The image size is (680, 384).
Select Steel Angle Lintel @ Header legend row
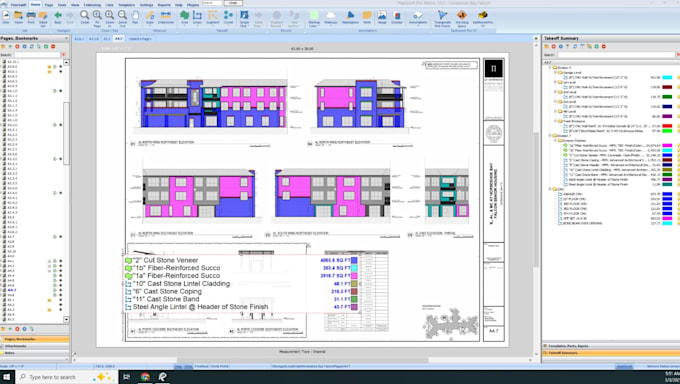point(242,307)
